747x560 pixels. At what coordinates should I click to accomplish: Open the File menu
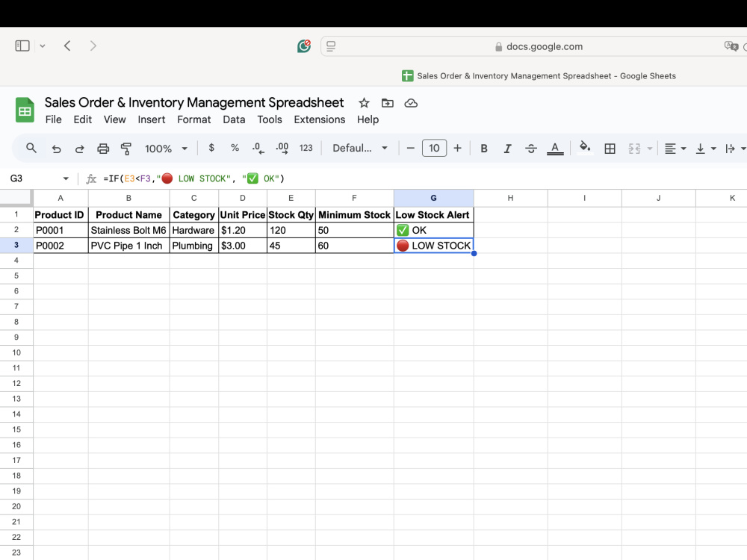click(x=53, y=119)
